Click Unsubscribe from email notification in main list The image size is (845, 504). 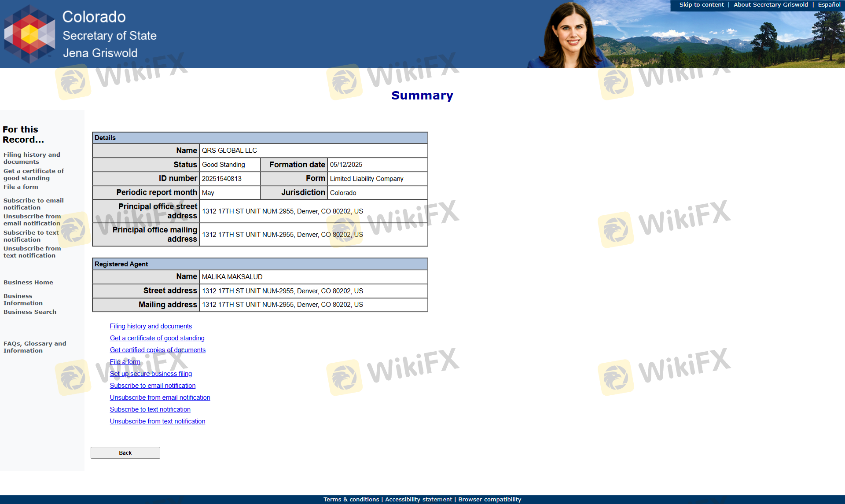click(160, 397)
